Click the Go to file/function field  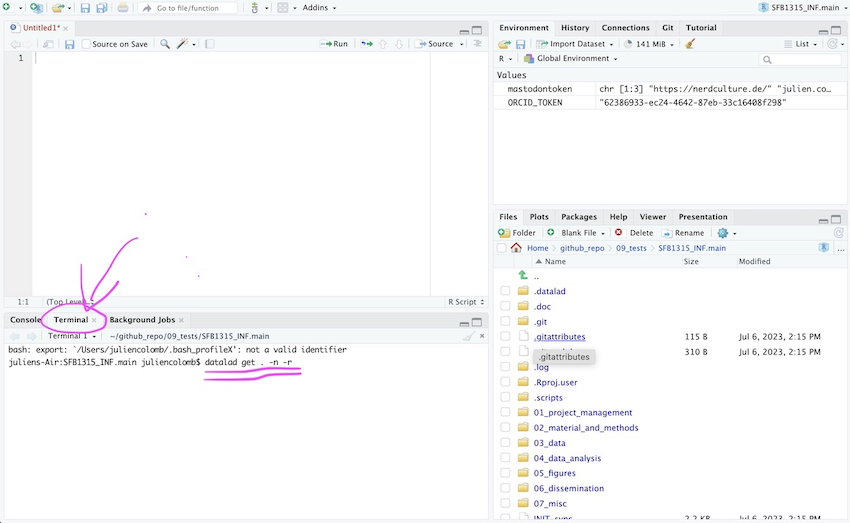[195, 8]
